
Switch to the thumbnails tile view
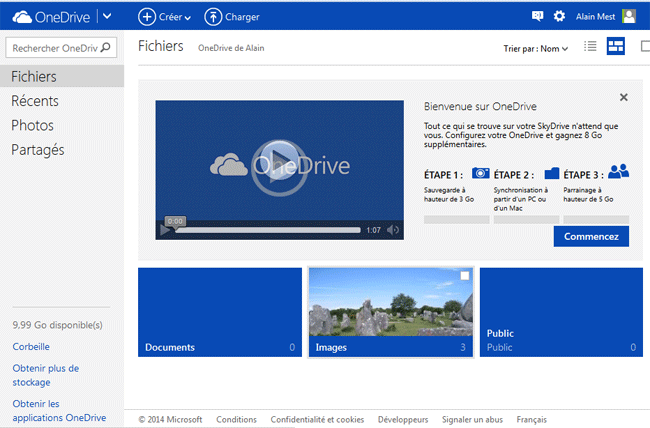[x=616, y=46]
